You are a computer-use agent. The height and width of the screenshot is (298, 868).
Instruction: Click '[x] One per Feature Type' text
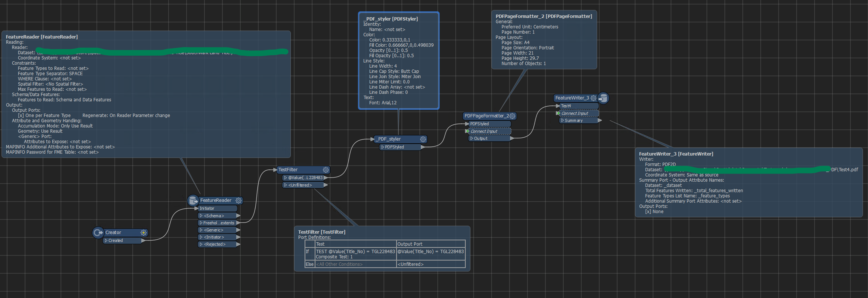[x=44, y=115]
